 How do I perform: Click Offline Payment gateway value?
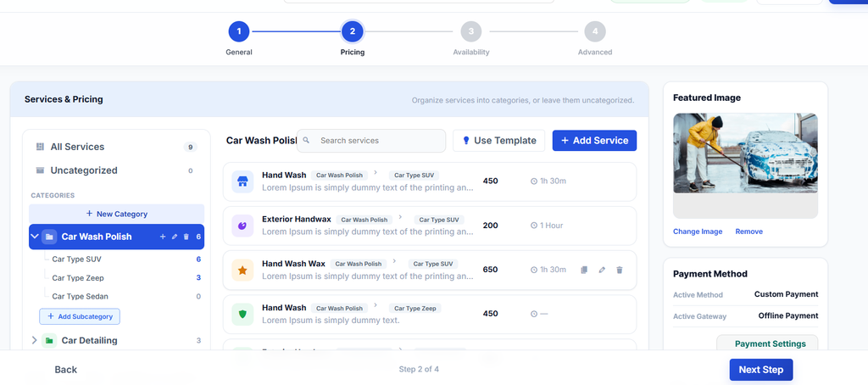[x=788, y=315]
